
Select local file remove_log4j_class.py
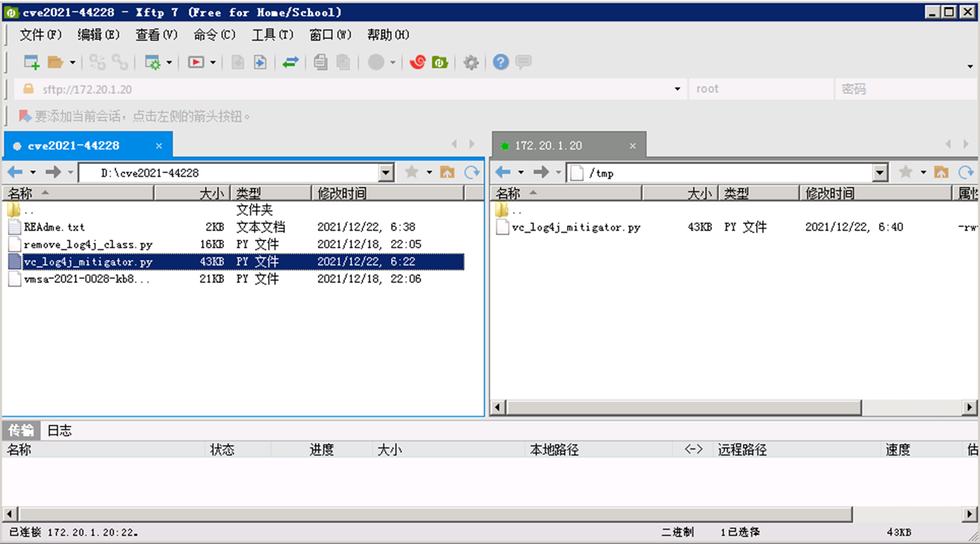coord(236,244)
